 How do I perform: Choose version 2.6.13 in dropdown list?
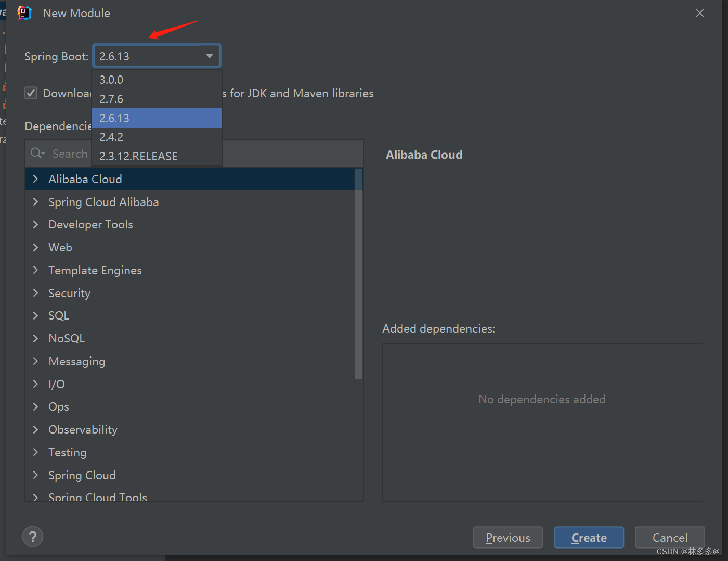157,118
